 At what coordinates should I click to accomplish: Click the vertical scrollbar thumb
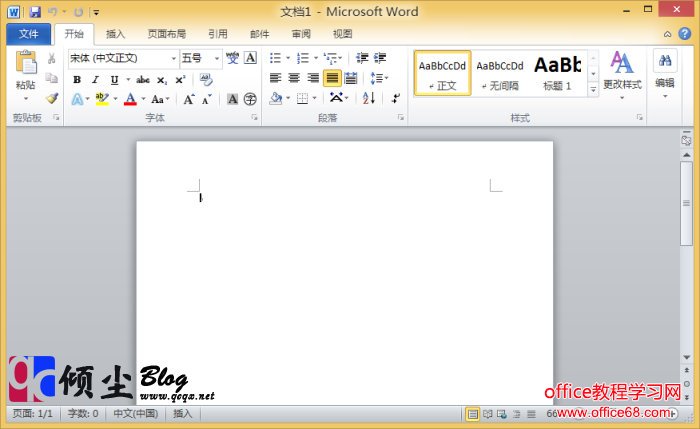click(x=686, y=203)
